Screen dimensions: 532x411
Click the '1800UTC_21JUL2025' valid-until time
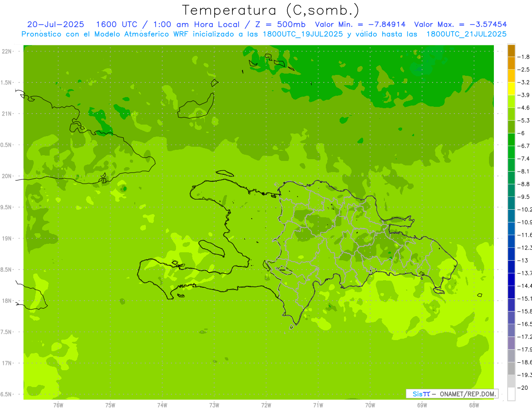point(467,34)
